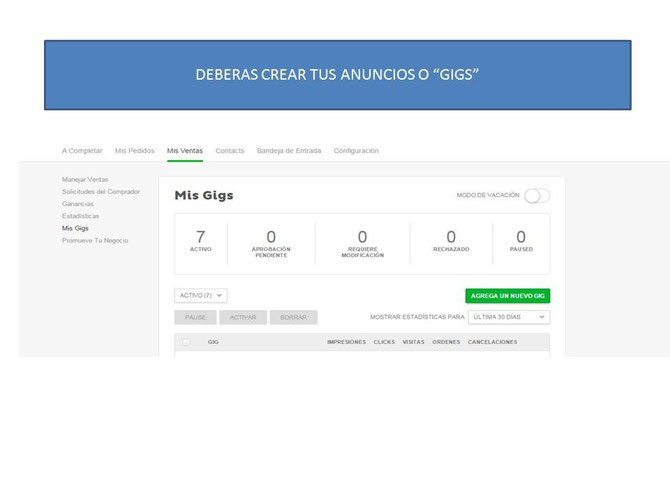
Task: Expand the Activo (7) dropdown
Action: click(x=201, y=296)
